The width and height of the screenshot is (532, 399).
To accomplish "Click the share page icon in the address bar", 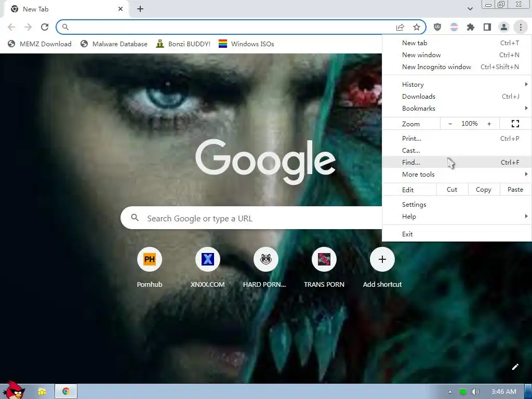I will pyautogui.click(x=400, y=27).
